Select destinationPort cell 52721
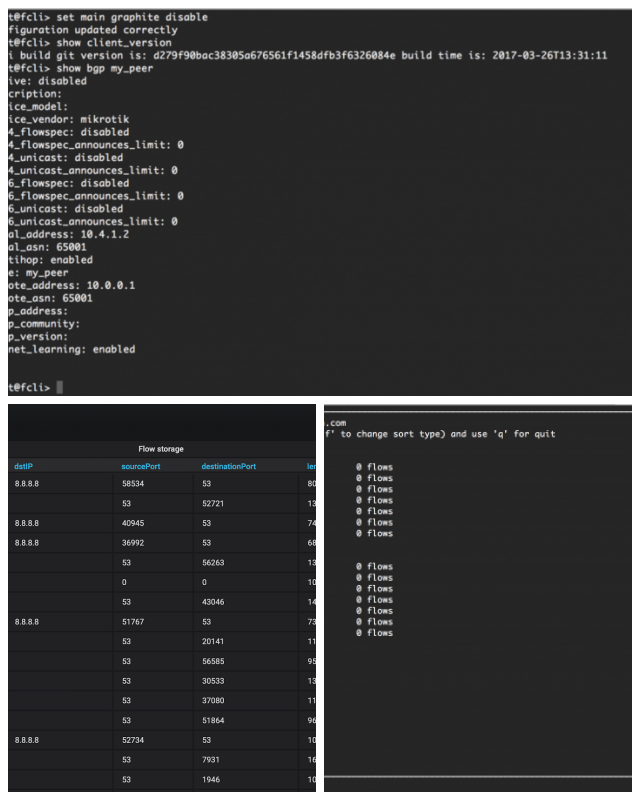This screenshot has width=640, height=800. pos(215,503)
